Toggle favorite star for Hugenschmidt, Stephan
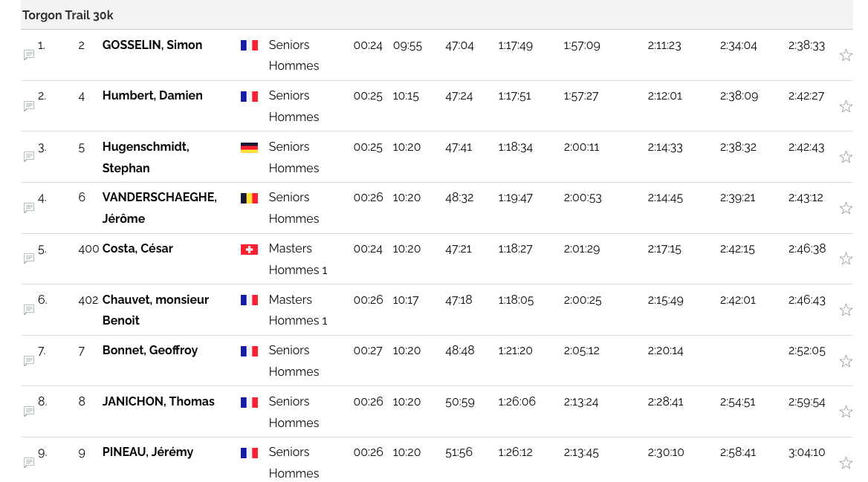This screenshot has width=868, height=482. point(846,157)
